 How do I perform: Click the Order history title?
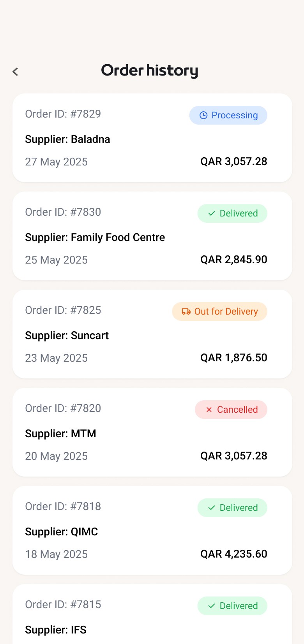pos(150,70)
